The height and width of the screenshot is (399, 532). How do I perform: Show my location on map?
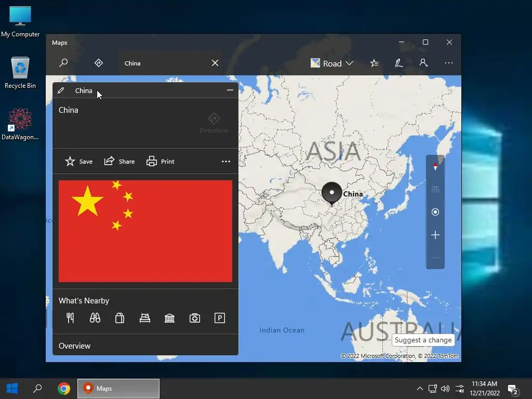pyautogui.click(x=435, y=212)
